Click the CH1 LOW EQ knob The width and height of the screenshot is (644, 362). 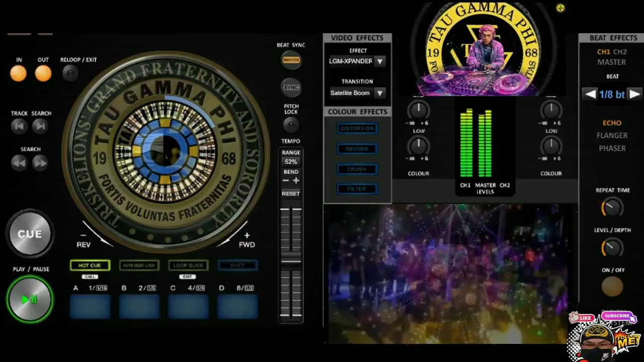[418, 146]
